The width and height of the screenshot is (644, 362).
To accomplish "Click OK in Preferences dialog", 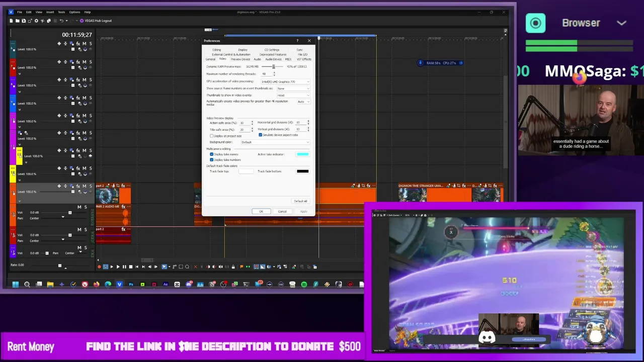I will tap(261, 211).
